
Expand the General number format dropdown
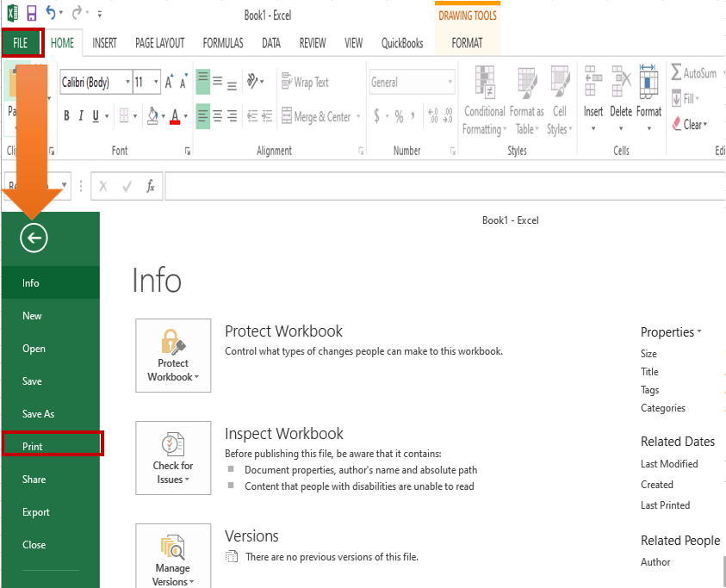pos(450,83)
